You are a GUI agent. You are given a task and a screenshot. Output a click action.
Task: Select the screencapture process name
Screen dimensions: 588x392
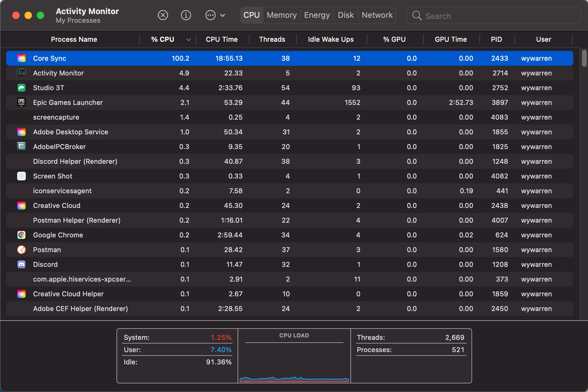[56, 117]
